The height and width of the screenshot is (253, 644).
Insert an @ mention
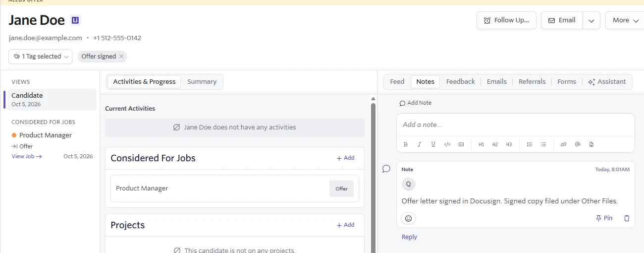tap(577, 144)
